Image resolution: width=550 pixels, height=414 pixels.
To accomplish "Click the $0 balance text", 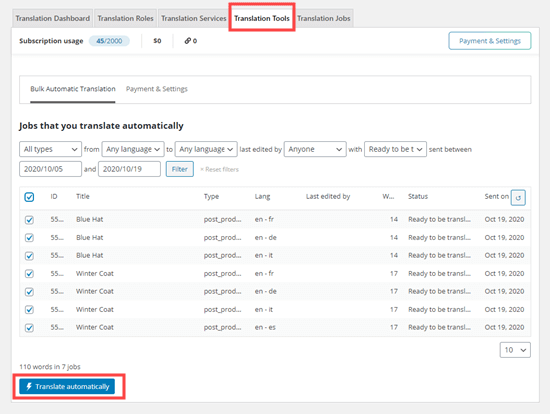I will [157, 41].
